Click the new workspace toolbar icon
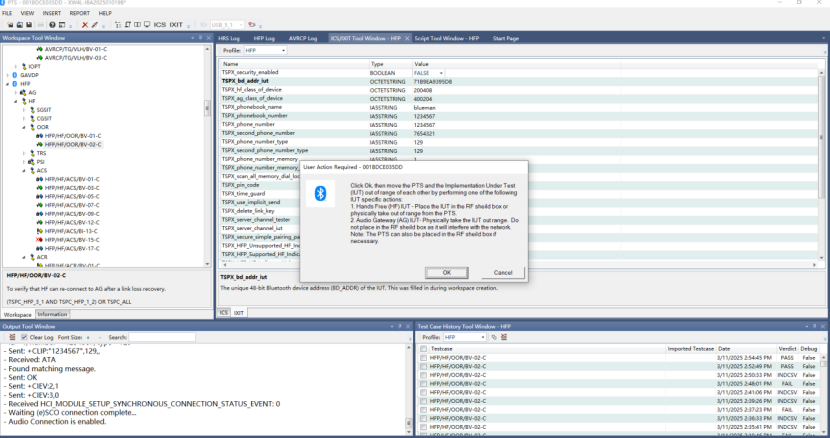The image size is (830, 438). tap(10, 25)
